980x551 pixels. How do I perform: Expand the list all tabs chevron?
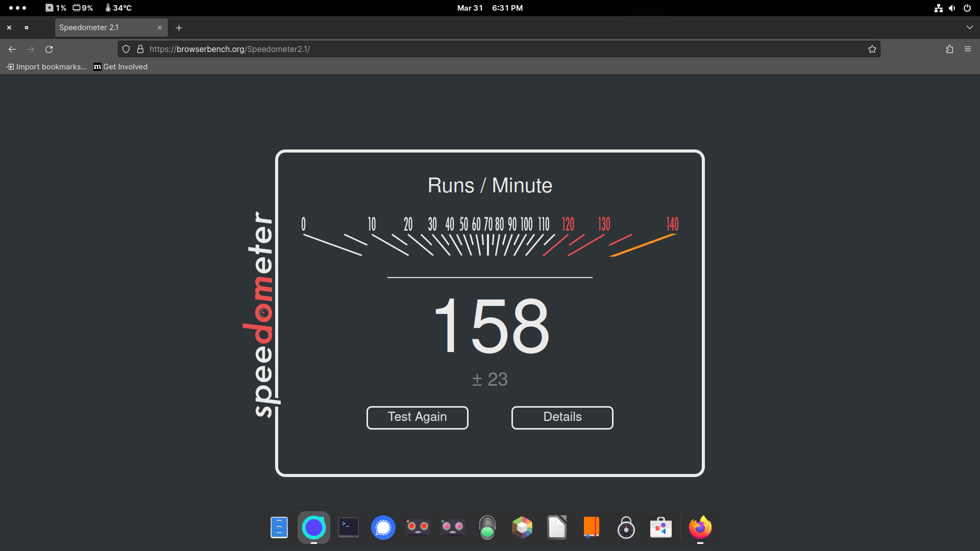pyautogui.click(x=969, y=28)
